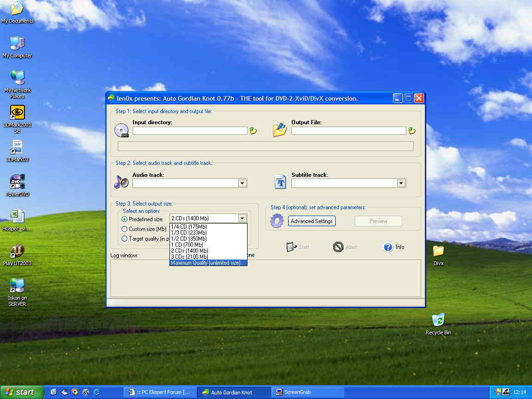Click the input directory browse folder icon
Viewport: 532px width, 399px height.
point(253,131)
